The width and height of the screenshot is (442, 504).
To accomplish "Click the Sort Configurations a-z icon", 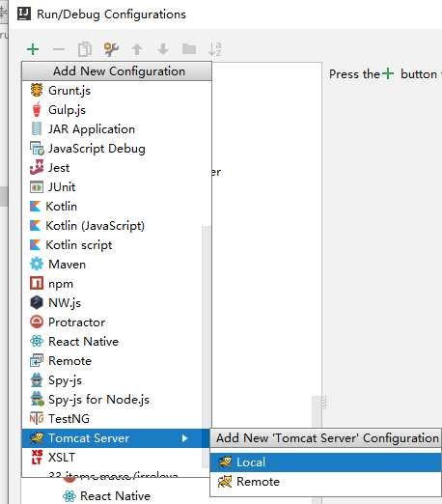I will (215, 49).
